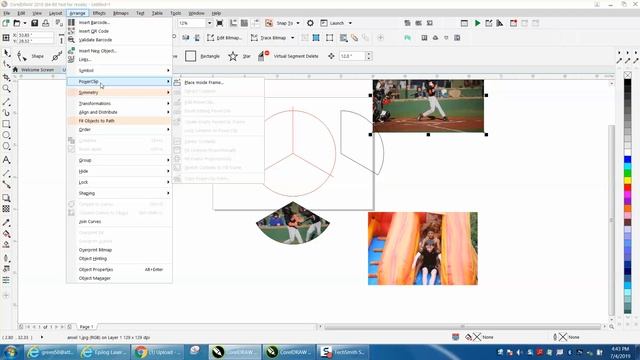The image size is (640, 360).
Task: Click the Windows Start button
Action: pyautogui.click(x=11, y=352)
